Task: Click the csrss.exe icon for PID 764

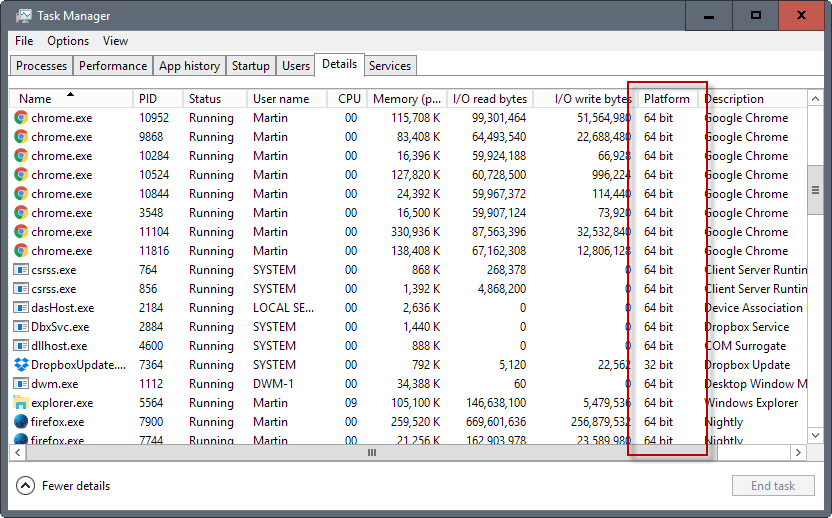Action: [x=21, y=270]
